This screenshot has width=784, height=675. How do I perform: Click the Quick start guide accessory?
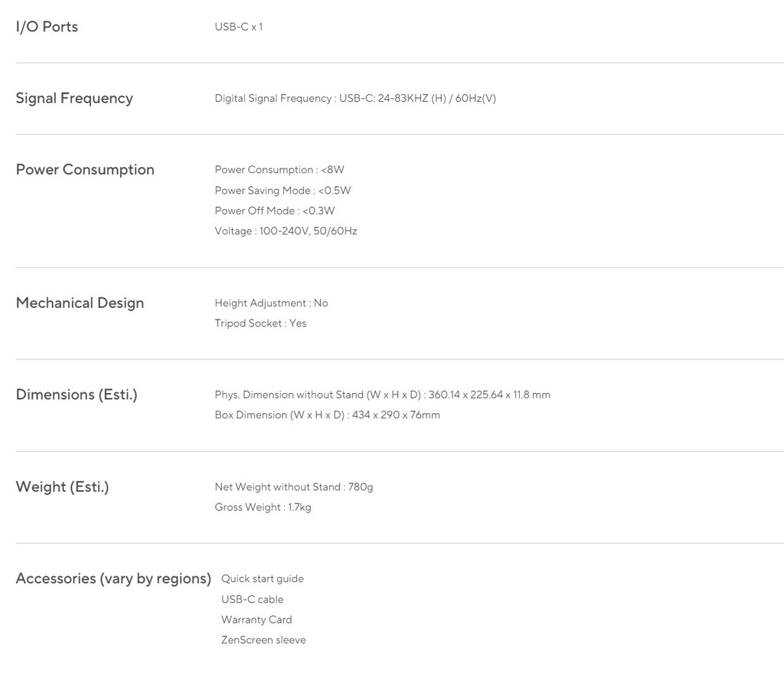click(263, 579)
